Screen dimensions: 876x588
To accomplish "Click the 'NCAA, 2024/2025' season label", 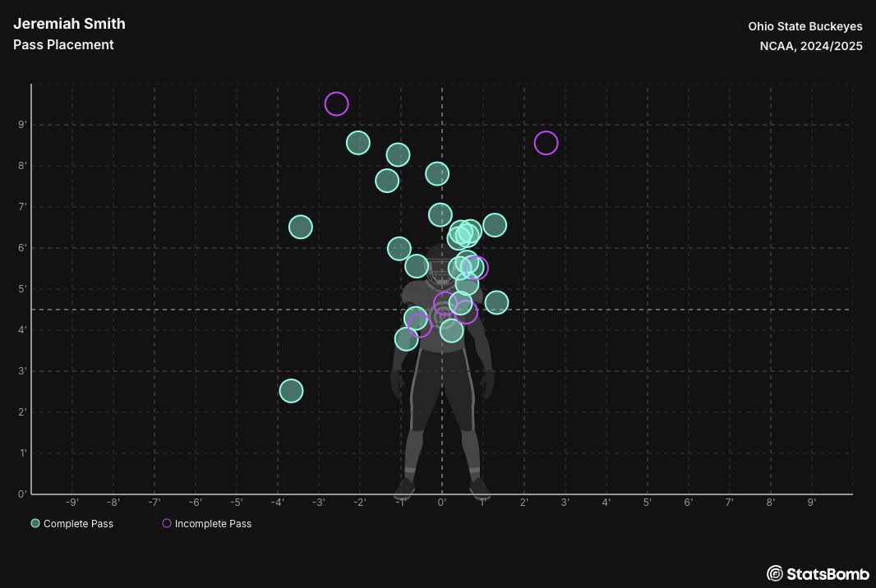I will (x=810, y=46).
